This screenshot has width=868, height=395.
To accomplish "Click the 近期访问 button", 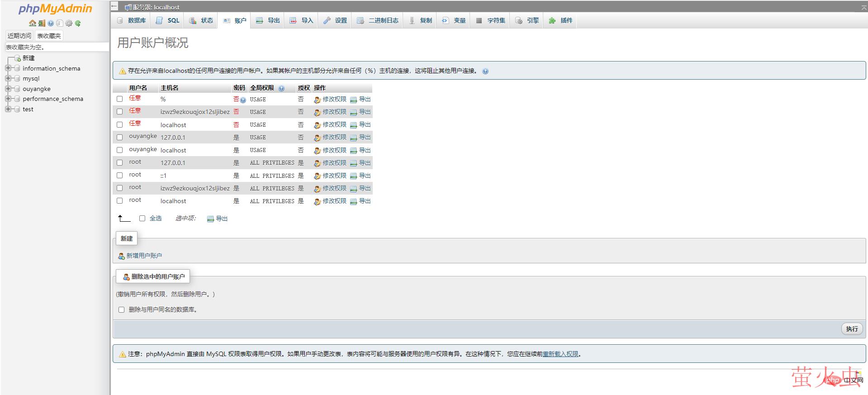I will [x=19, y=36].
